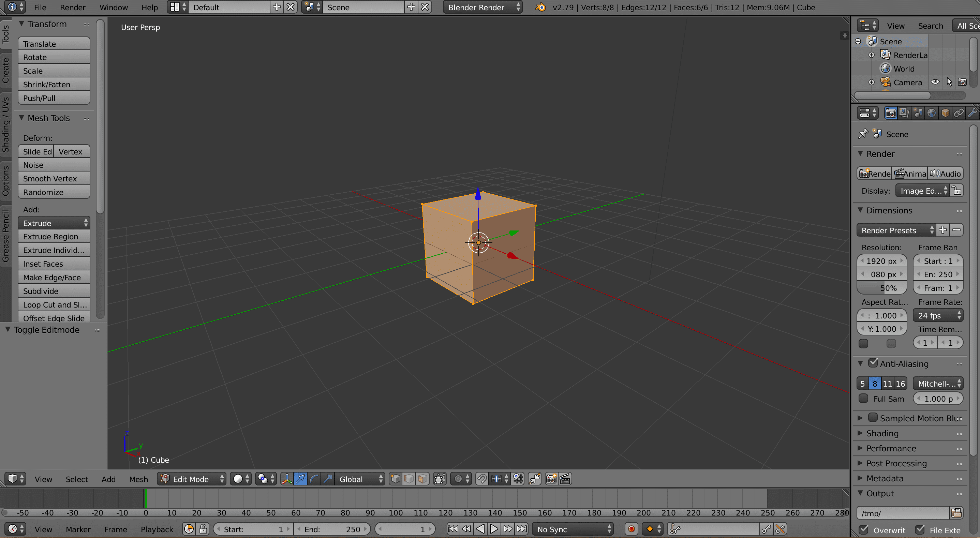The image size is (980, 538).
Task: Toggle limit selection to visible icon
Action: [440, 479]
